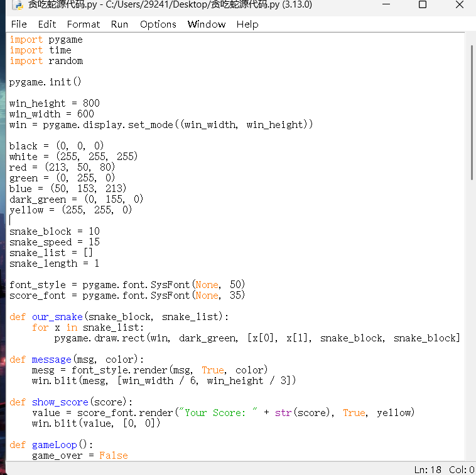Viewport: 476px width, 475px height.
Task: Open the Options menu
Action: click(x=158, y=24)
